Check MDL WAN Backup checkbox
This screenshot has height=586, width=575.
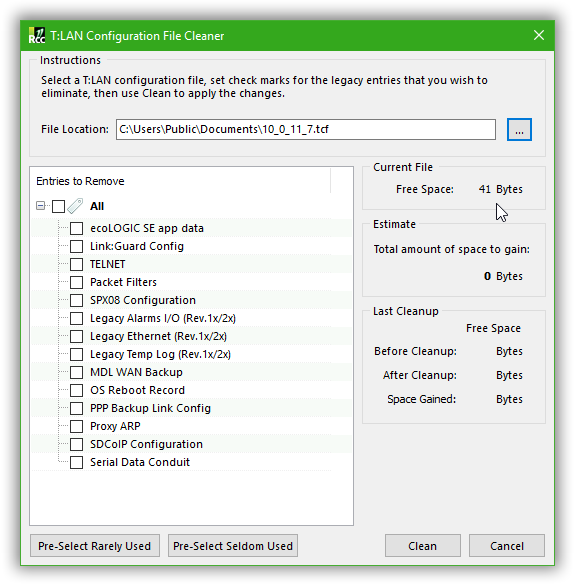[x=76, y=372]
